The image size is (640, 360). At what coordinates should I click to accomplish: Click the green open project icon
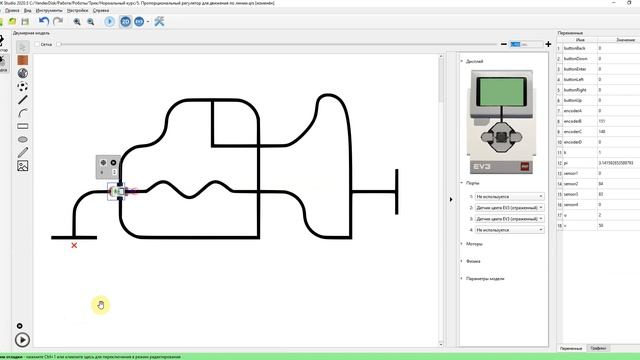point(13,22)
